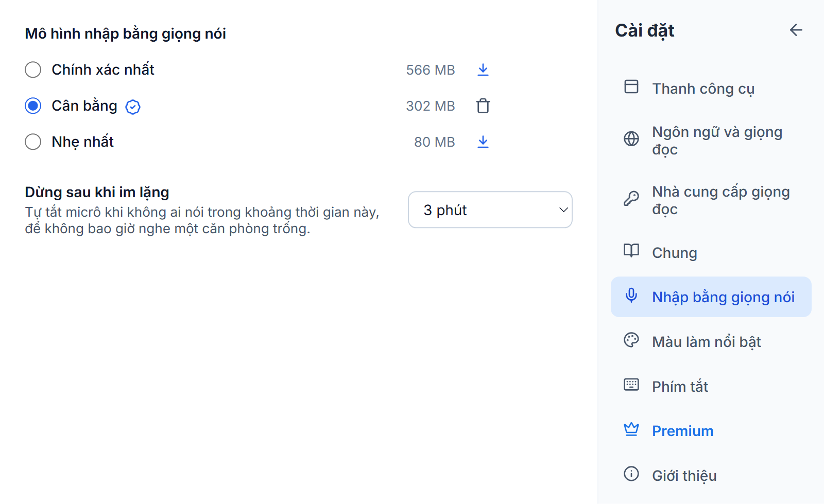The height and width of the screenshot is (504, 824).
Task: Open the Giới thiệu section
Action: point(711,476)
